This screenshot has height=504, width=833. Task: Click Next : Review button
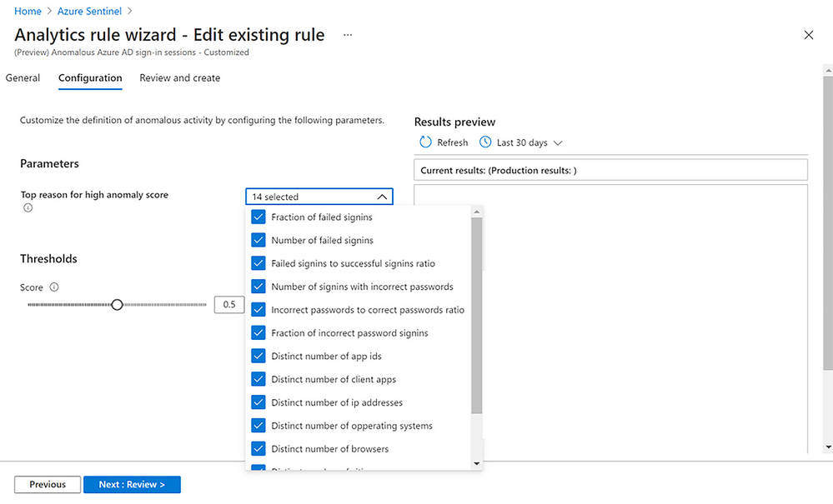132,484
